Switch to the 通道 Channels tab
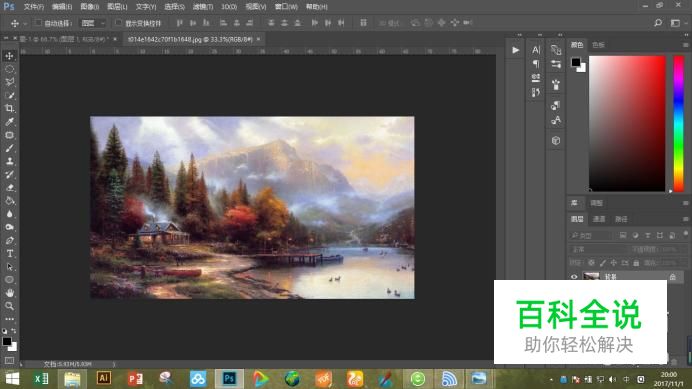 coord(598,219)
